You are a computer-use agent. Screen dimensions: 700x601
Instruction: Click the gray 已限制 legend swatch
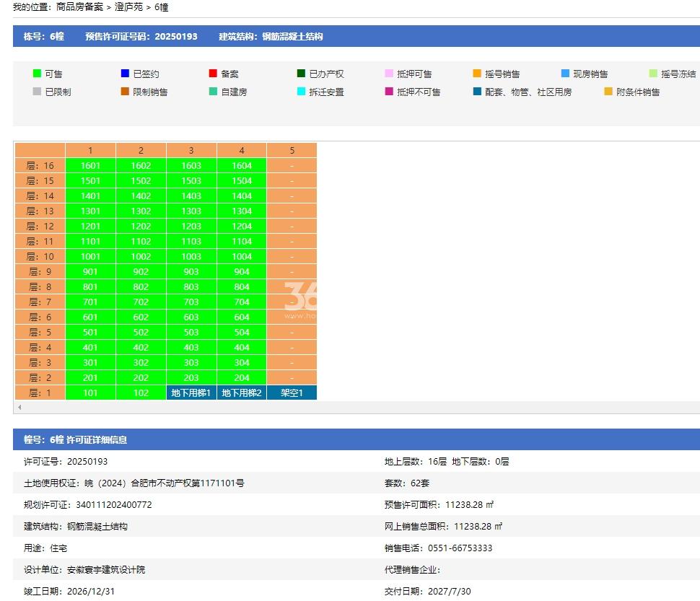pyautogui.click(x=37, y=91)
